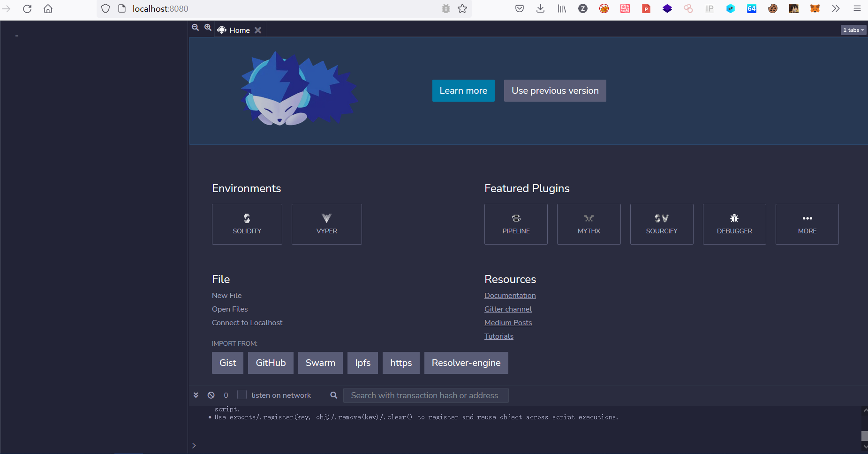
Task: Close the Home tab
Action: (258, 30)
